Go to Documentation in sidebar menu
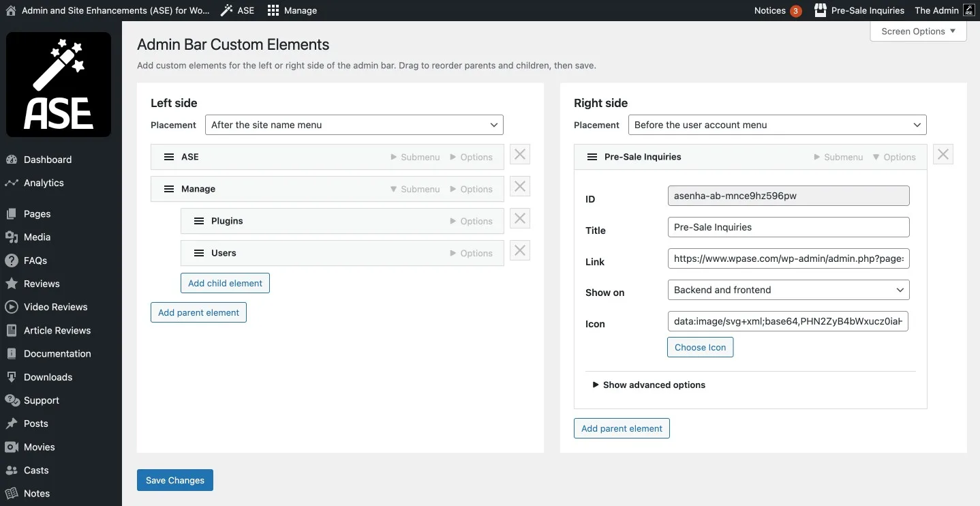The width and height of the screenshot is (980, 506). (57, 353)
